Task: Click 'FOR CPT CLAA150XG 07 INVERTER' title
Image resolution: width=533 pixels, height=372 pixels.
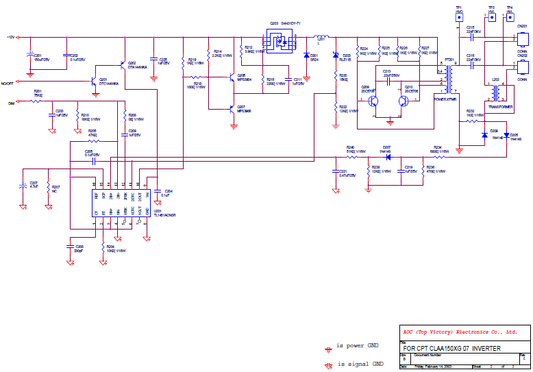Action: coord(452,349)
